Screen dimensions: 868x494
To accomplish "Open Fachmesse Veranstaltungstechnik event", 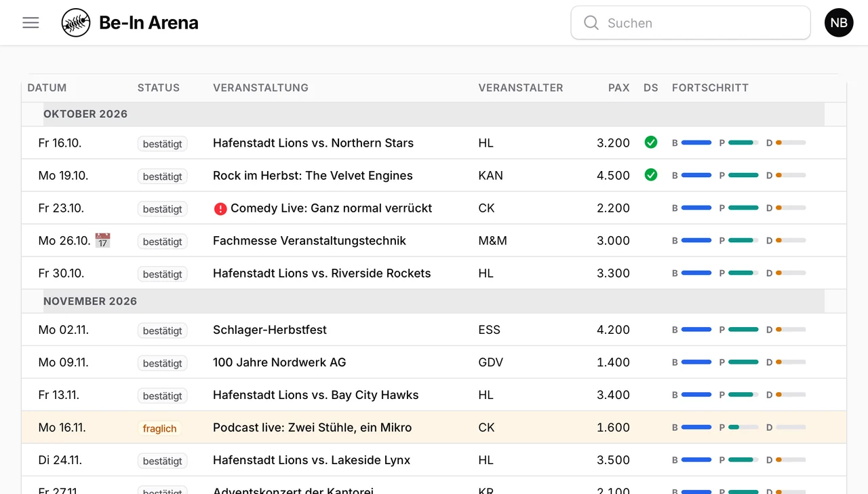I will (309, 240).
